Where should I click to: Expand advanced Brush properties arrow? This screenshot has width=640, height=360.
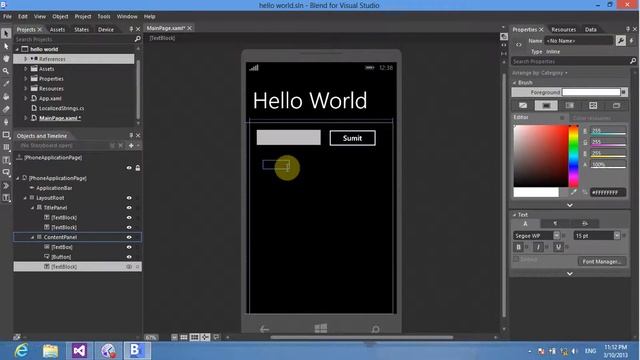click(570, 205)
